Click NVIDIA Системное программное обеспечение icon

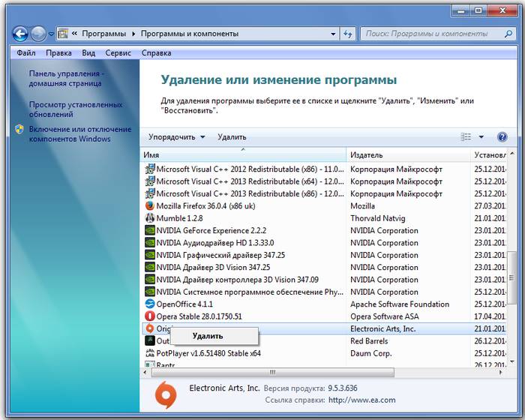click(x=150, y=292)
